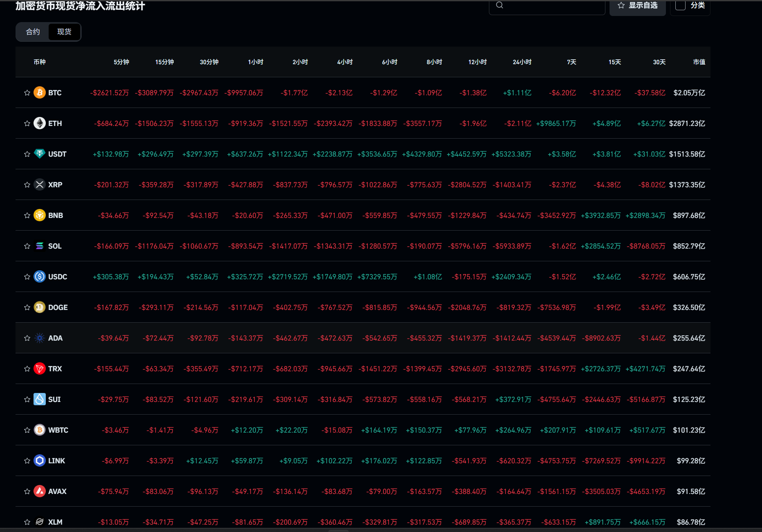This screenshot has height=532, width=762.
Task: Sort by the 2小时 column header
Action: [x=300, y=62]
